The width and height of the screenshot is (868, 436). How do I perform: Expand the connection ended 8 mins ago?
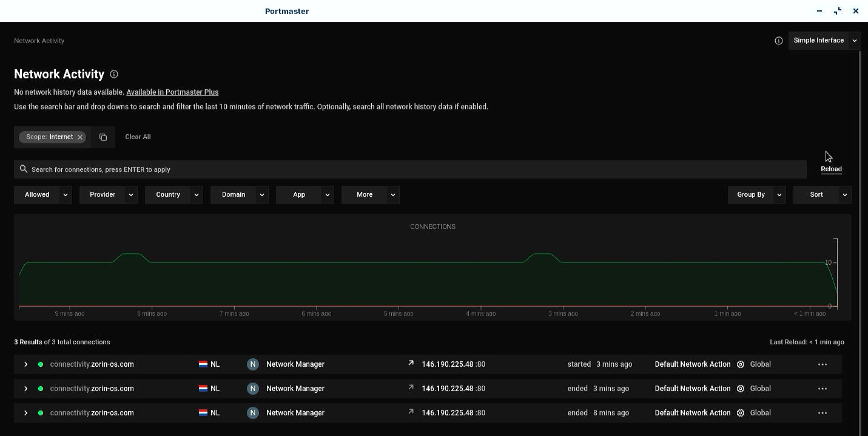pos(26,413)
